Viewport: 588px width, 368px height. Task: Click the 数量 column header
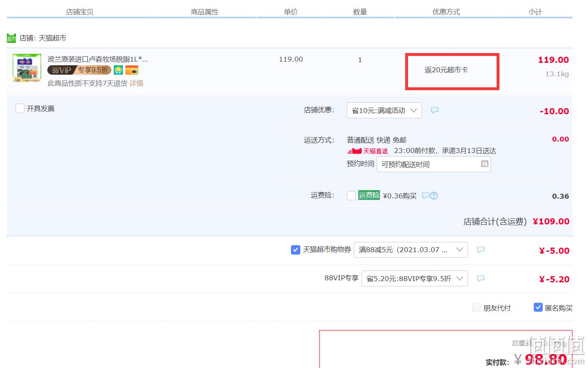360,12
